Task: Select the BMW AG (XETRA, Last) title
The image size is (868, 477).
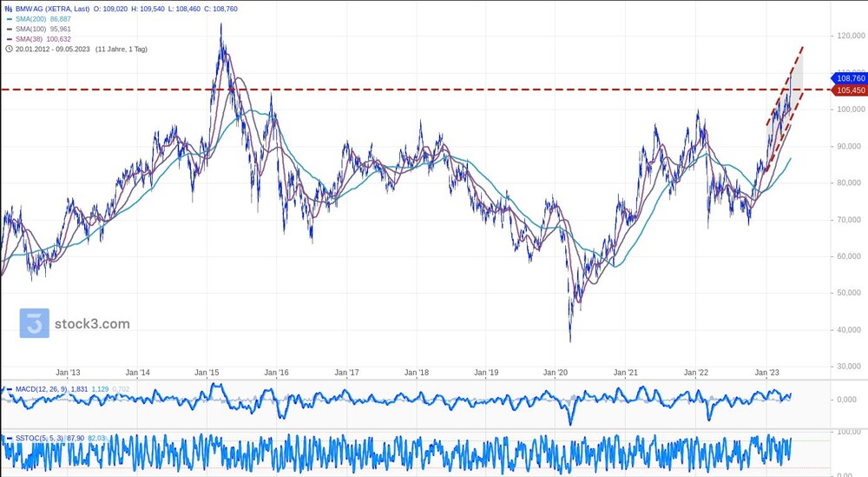Action: click(53, 9)
